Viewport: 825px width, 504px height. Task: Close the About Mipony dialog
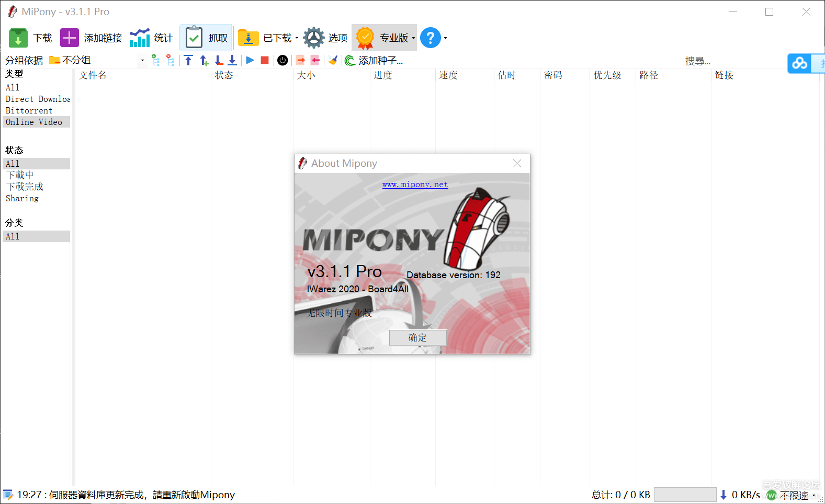click(x=517, y=164)
